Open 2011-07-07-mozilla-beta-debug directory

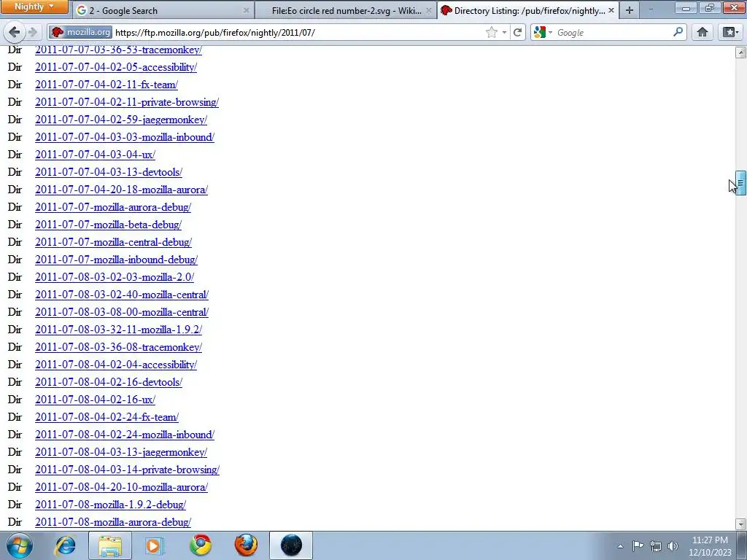click(x=108, y=225)
